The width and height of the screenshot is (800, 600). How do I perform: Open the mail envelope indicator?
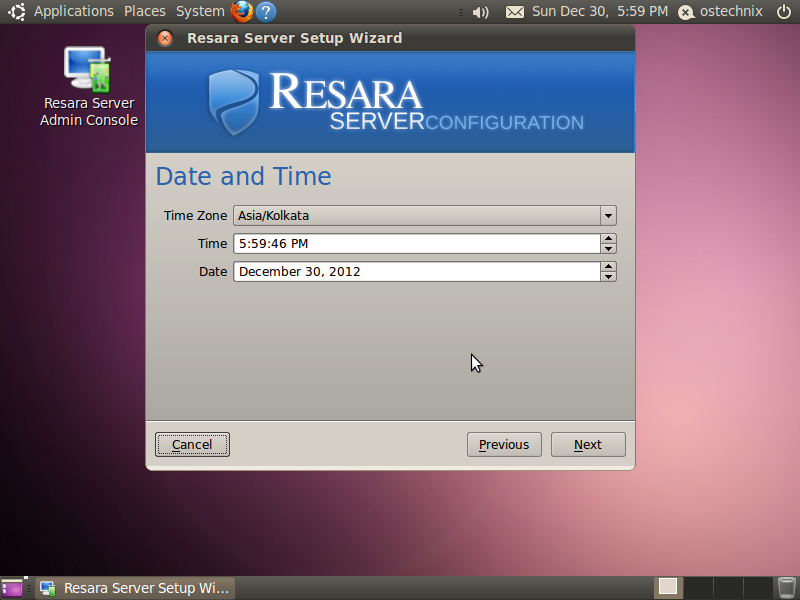[x=514, y=12]
